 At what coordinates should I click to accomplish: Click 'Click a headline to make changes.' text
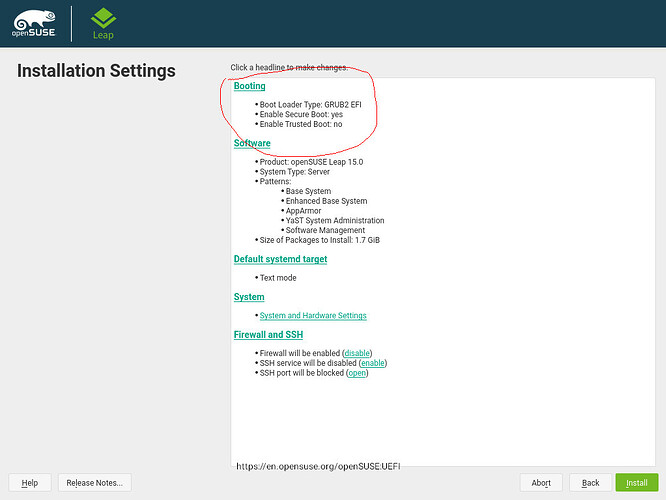tap(289, 68)
